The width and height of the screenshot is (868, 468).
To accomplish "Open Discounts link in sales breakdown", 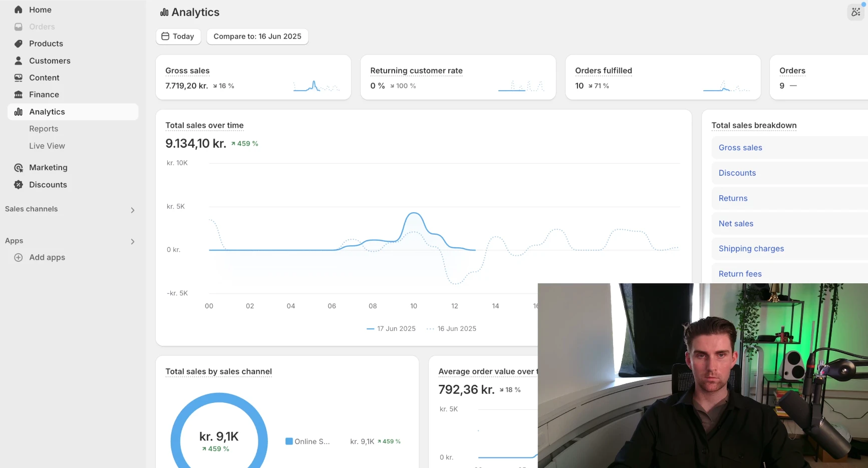I will point(737,173).
